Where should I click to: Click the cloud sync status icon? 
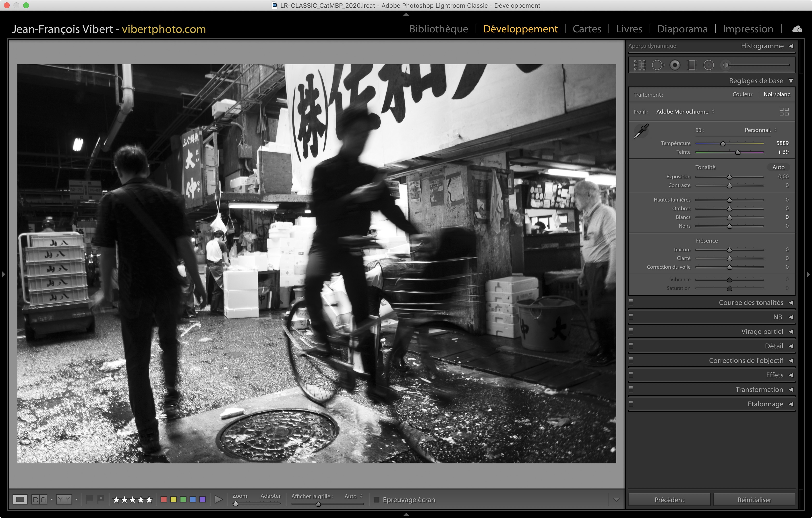point(797,29)
